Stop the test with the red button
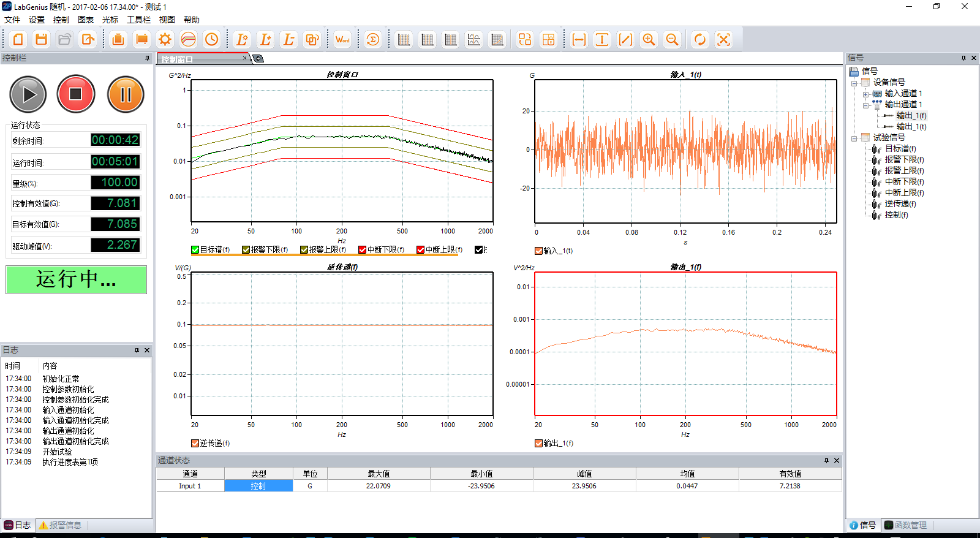This screenshot has height=538, width=980. [76, 94]
